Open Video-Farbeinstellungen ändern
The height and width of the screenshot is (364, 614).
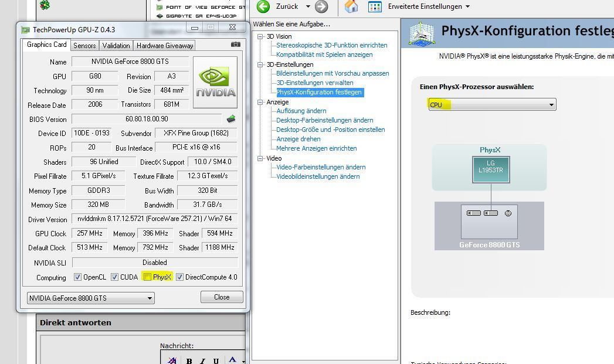(321, 168)
